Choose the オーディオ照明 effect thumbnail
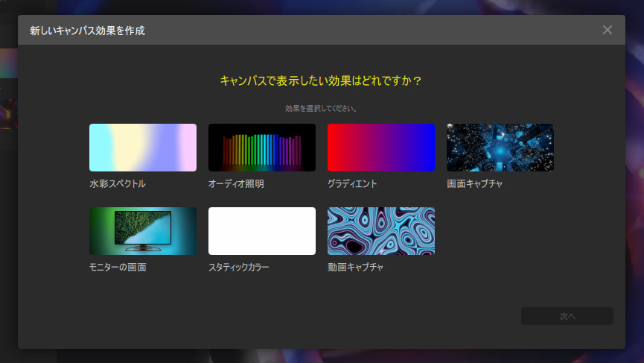The width and height of the screenshot is (644, 363). coord(262,148)
